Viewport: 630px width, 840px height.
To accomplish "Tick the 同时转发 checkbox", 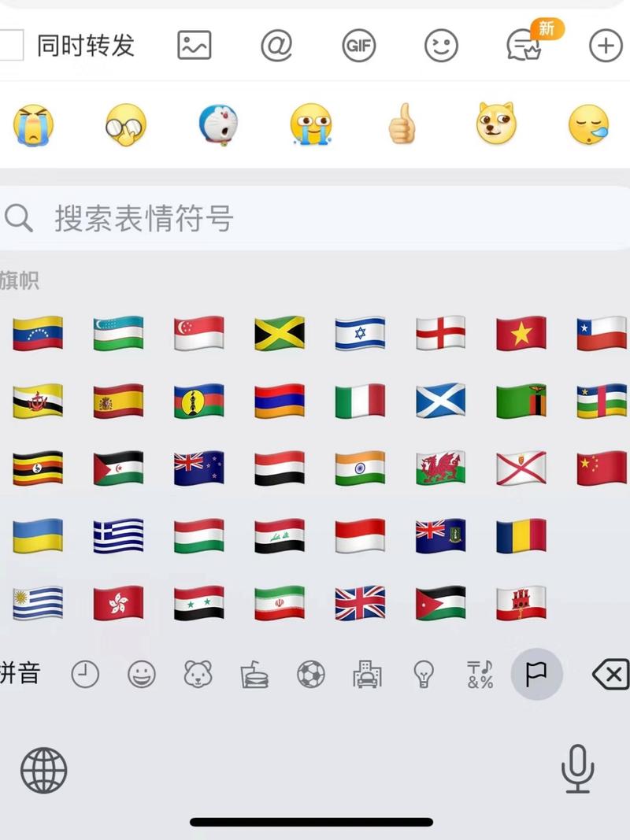I will 11,45.
